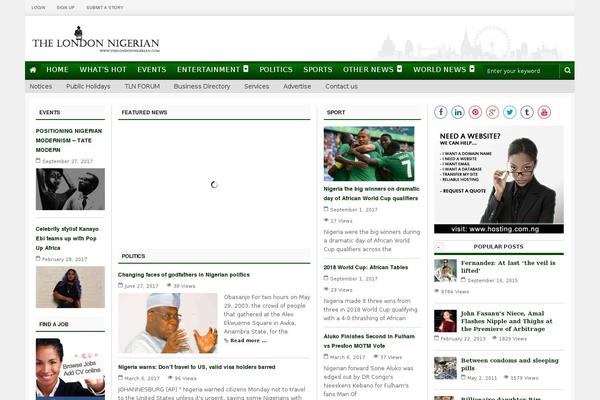This screenshot has height=400, width=600.
Task: Click The London Nigerian logo
Action: pos(96,40)
